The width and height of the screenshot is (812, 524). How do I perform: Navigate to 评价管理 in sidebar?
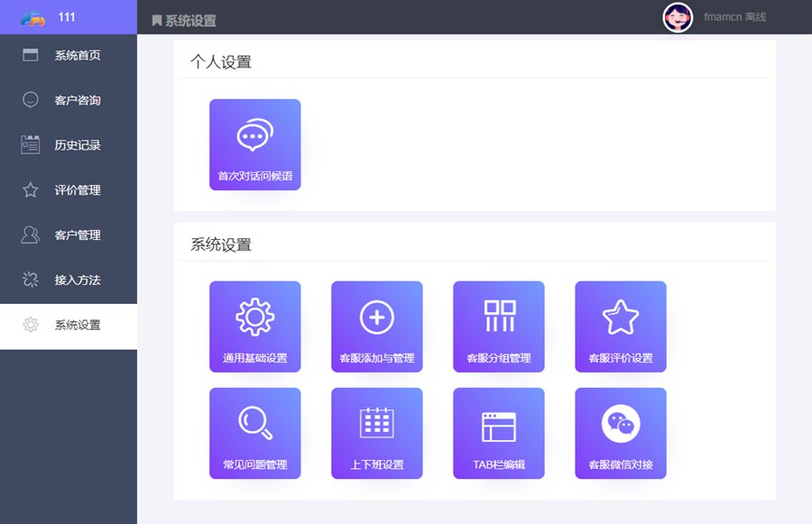pyautogui.click(x=69, y=190)
